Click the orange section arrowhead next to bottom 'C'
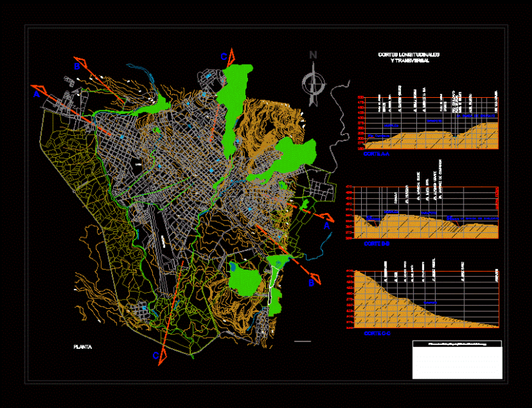 pos(162,356)
